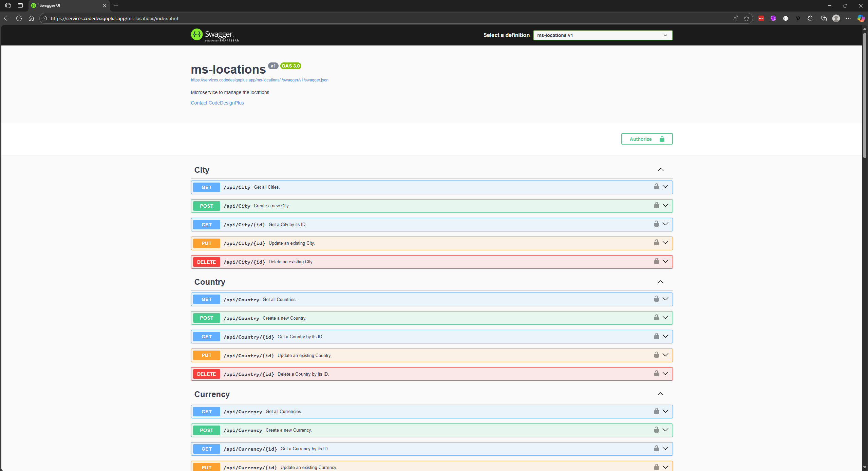Open the tab actions menu icon
868x471 pixels.
click(20, 5)
